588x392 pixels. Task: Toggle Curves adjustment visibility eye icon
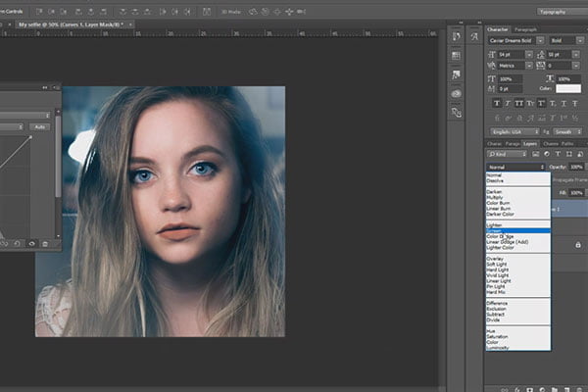[x=31, y=244]
